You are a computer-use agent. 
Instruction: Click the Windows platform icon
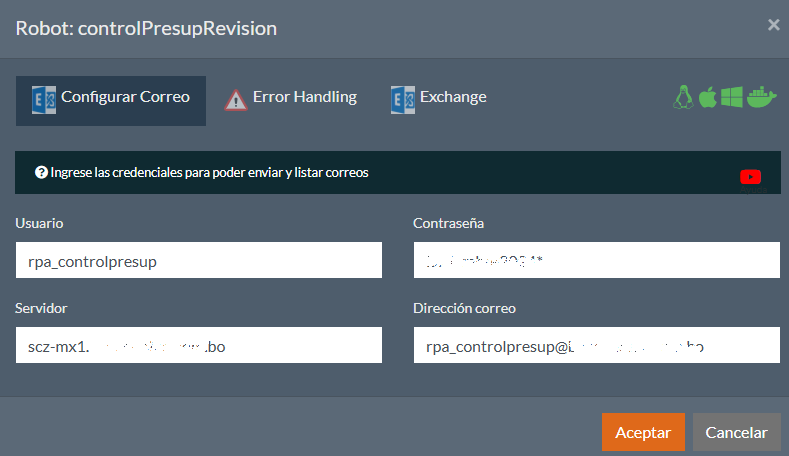(732, 97)
